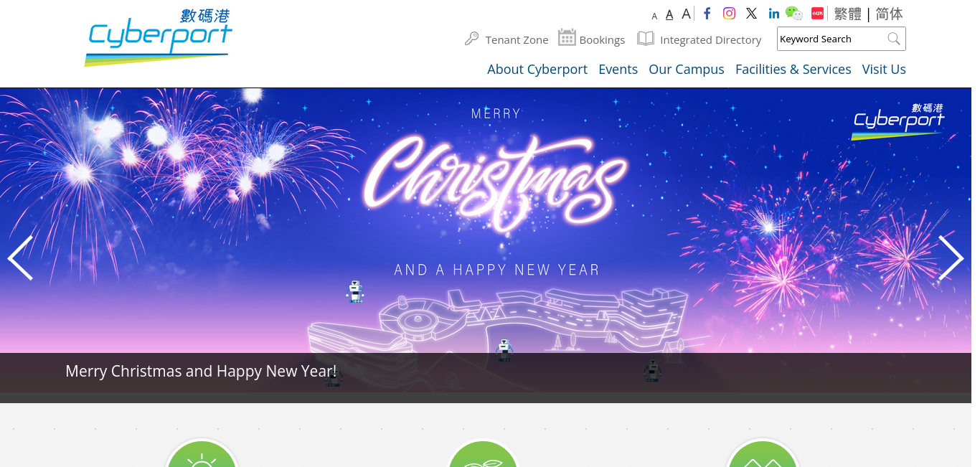Select the largest font size A
This screenshot has height=467, width=980.
click(686, 14)
